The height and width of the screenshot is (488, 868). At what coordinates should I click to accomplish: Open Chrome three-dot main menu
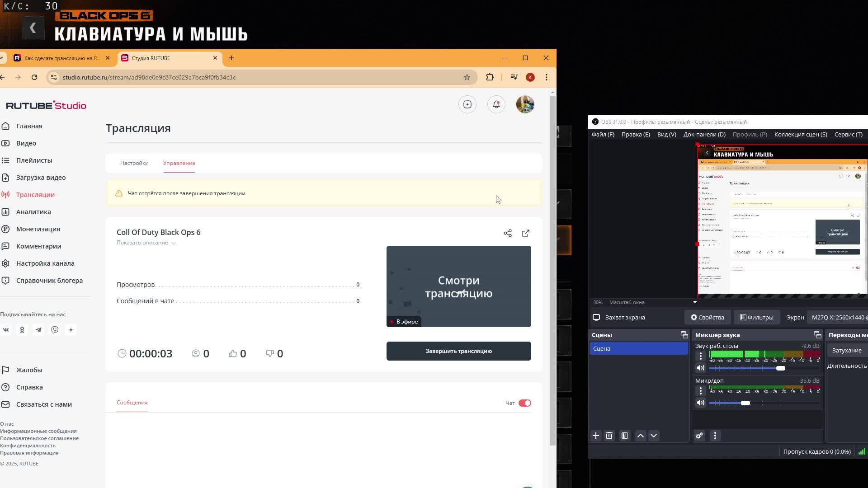pos(547,77)
